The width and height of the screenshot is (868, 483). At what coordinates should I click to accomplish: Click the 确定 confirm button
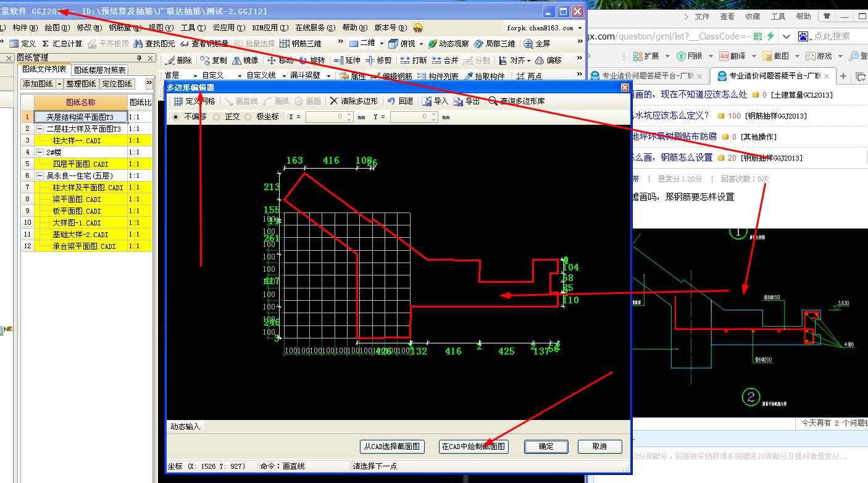coord(546,447)
